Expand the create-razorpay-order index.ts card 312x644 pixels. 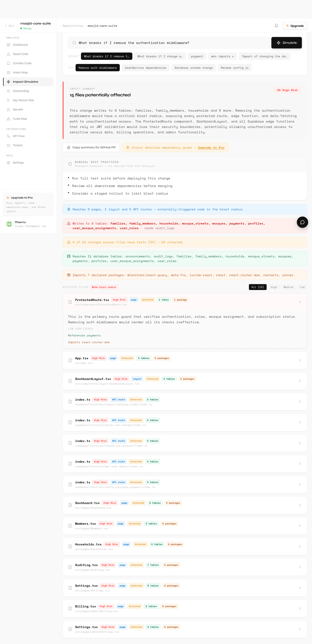point(300,402)
